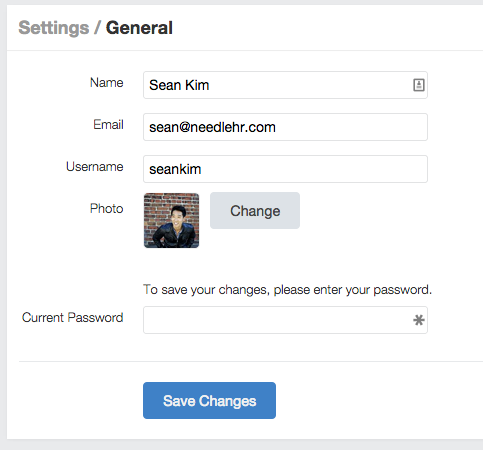Screen dimensions: 483x450
Task: Go back to Settings via breadcrumb
Action: coord(54,28)
